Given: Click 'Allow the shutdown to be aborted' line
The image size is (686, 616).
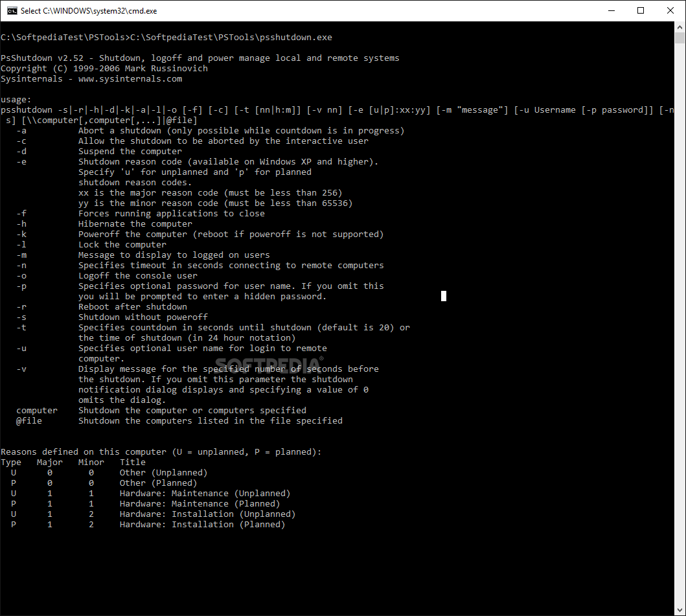Looking at the screenshot, I should point(223,141).
